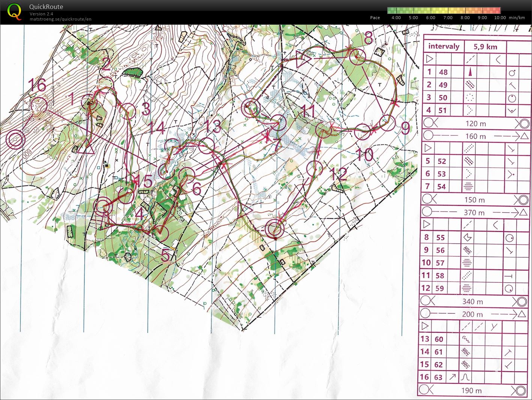Click the large number 12 on the map

(339, 174)
